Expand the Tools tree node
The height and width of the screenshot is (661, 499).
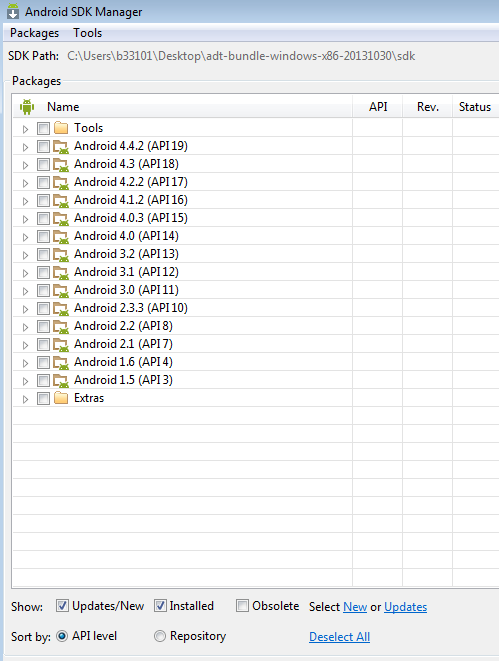pos(25,129)
